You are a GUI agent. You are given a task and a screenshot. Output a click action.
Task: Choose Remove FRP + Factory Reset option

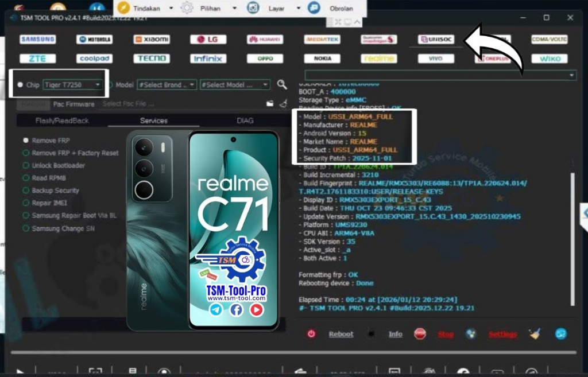[26, 153]
